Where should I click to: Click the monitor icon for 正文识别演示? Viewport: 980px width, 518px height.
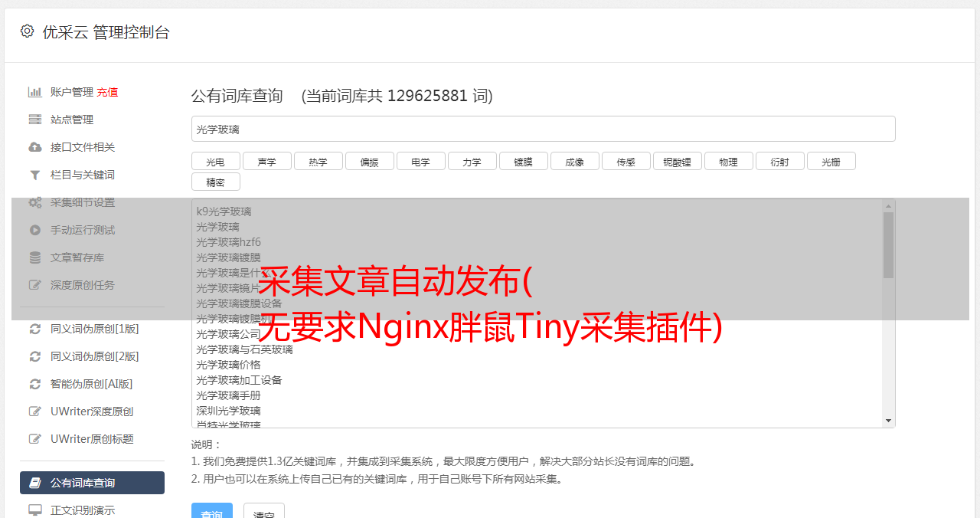pos(34,510)
